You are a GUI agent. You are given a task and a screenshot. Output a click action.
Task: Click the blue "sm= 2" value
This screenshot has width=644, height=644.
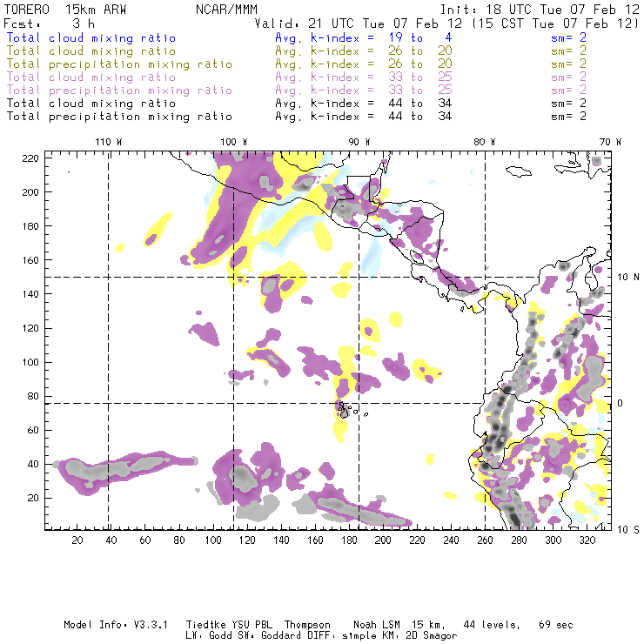[569, 37]
